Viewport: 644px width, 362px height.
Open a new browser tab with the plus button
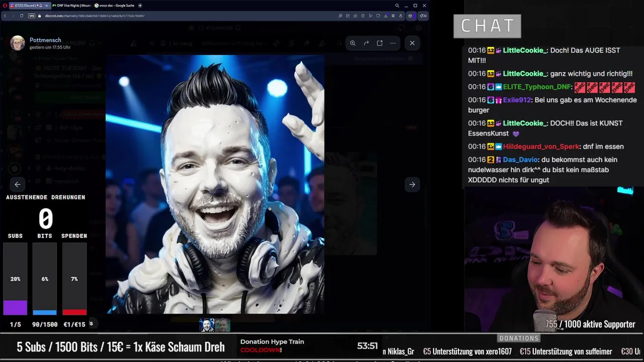coord(140,6)
